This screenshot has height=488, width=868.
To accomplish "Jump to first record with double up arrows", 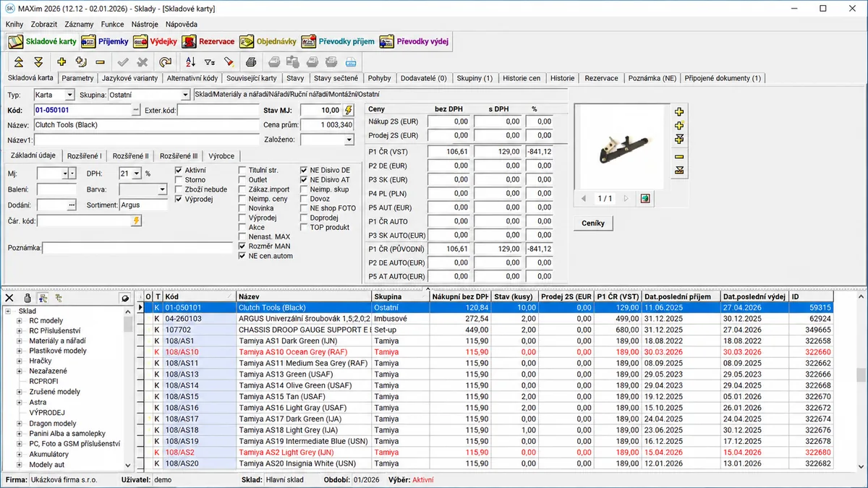I will pyautogui.click(x=18, y=62).
